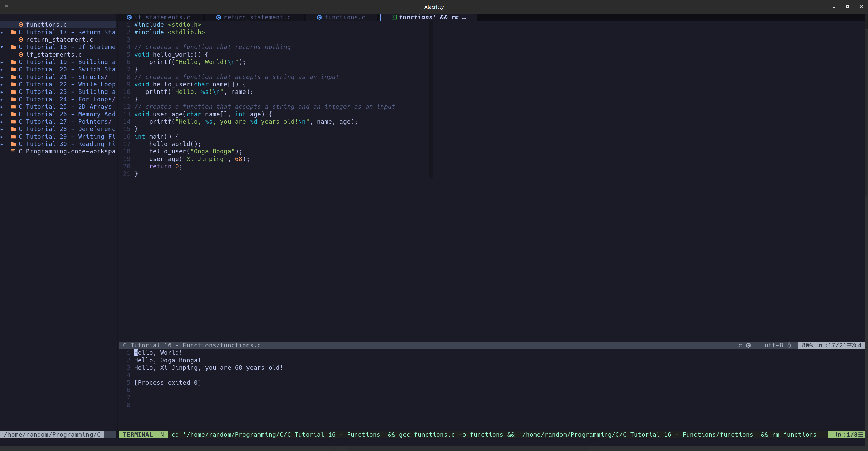Click the TERMINAL label in the bottom statusline

pyautogui.click(x=138, y=435)
